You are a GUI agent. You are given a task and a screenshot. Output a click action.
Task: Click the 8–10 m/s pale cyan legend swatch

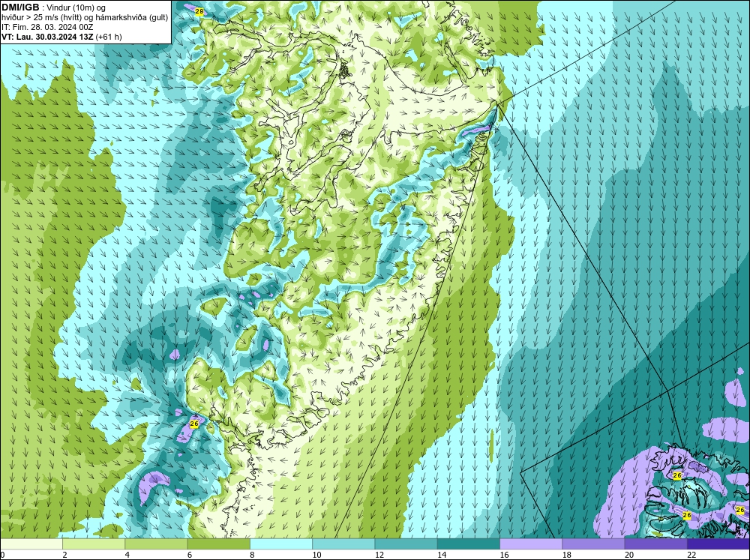(x=281, y=544)
